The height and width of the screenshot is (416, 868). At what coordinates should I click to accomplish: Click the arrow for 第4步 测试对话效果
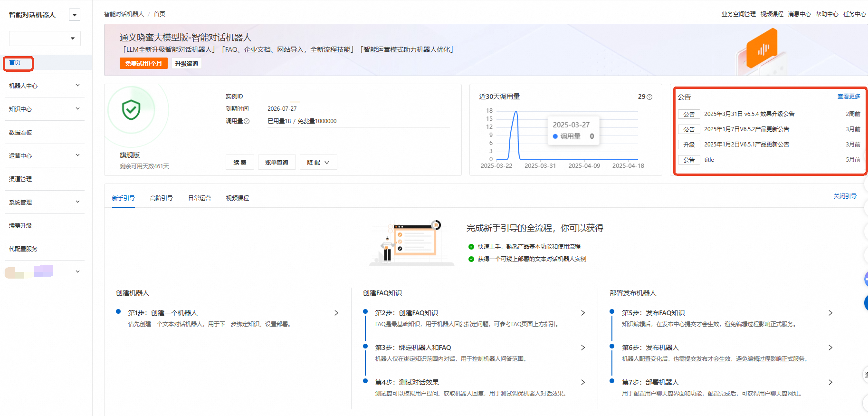coord(583,382)
